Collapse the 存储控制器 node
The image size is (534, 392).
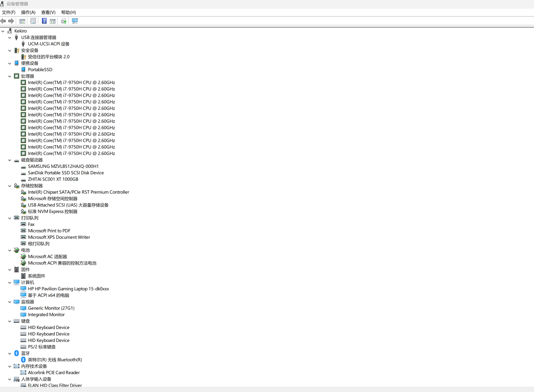pyautogui.click(x=10, y=186)
